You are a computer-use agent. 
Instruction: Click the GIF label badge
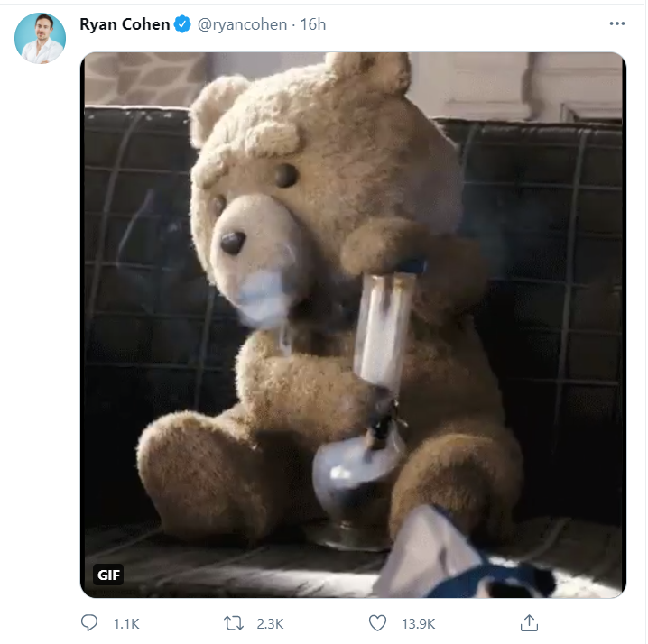108,575
